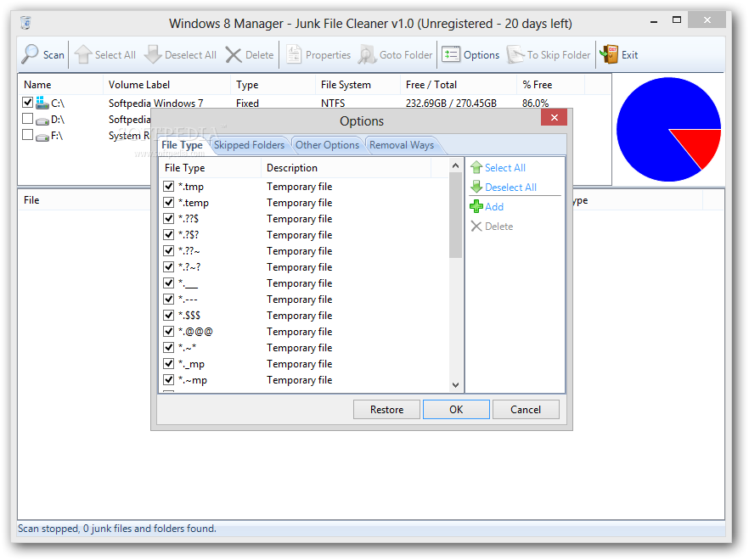Uncheck the *.??$ file type checkbox
This screenshot has height=560, width=749.
point(169,219)
